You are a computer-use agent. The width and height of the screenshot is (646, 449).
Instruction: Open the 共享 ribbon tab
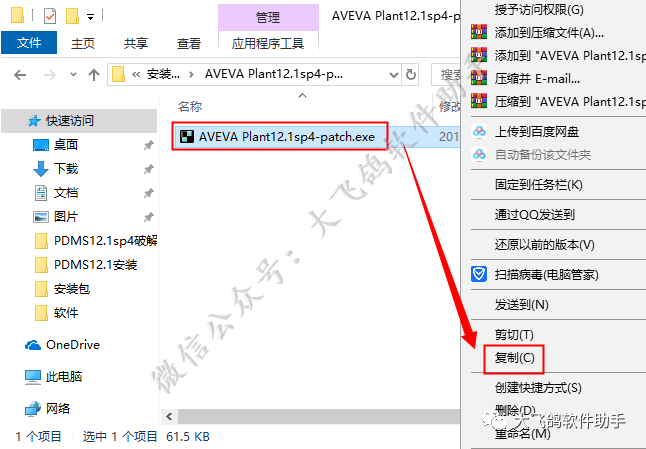136,43
